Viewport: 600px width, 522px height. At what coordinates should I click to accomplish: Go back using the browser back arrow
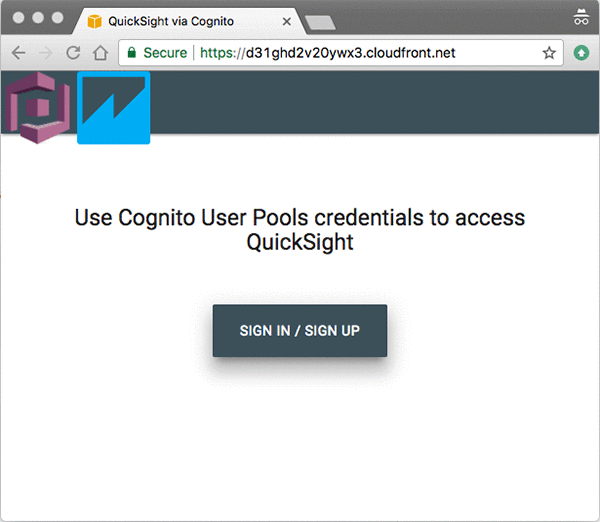tap(18, 53)
